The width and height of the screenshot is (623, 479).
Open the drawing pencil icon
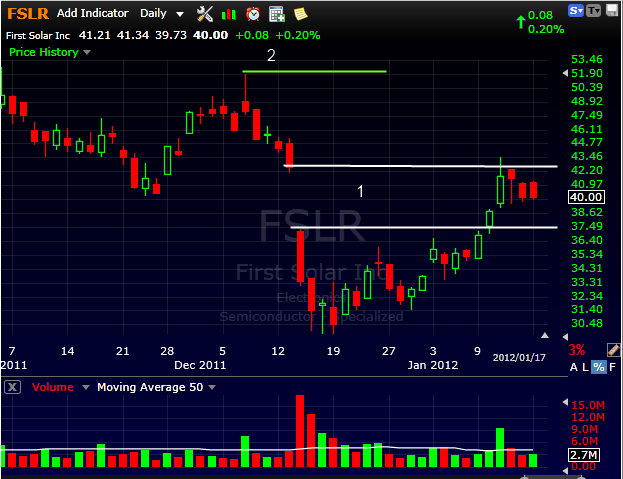613,350
